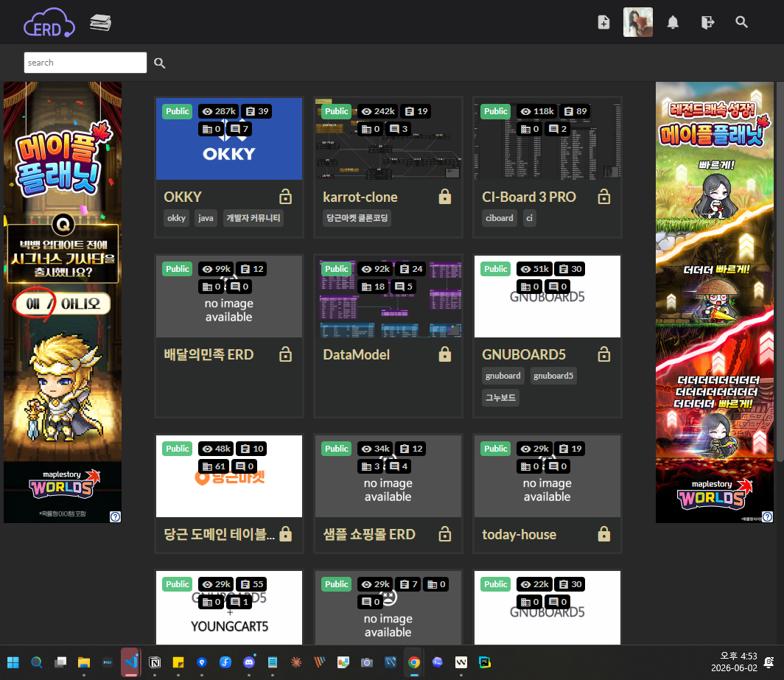Click 92k views badge on DataModel
This screenshot has height=680, width=784.
(376, 269)
